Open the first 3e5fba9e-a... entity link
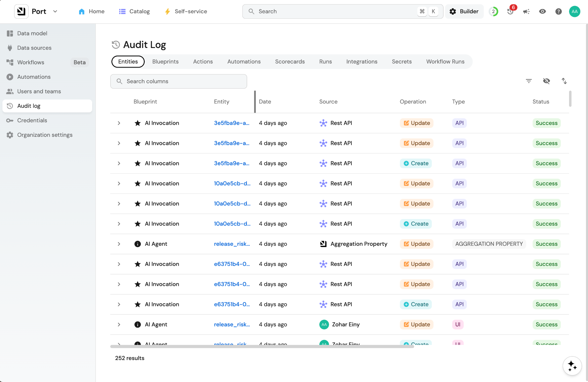588x382 pixels. tap(231, 123)
